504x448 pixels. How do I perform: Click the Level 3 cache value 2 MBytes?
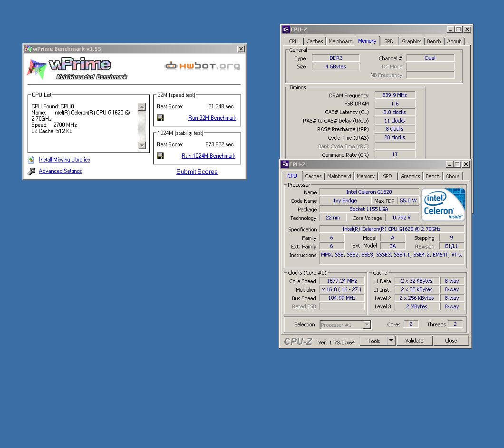click(x=417, y=306)
